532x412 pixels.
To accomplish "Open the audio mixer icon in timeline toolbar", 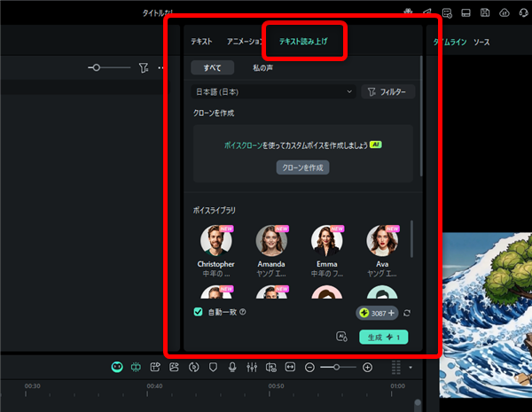I will [x=252, y=367].
